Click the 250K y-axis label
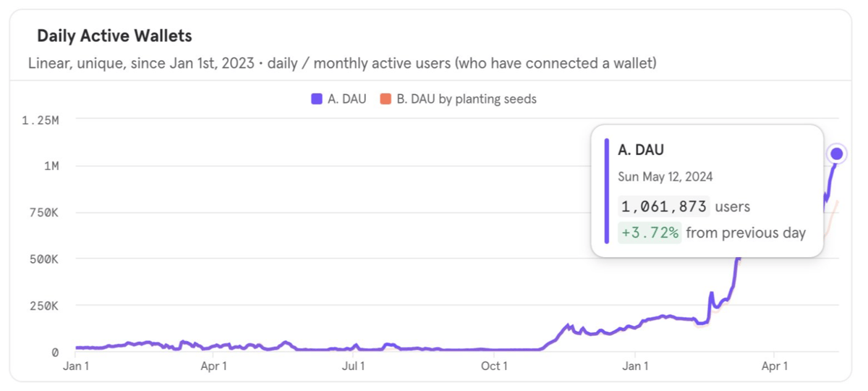The height and width of the screenshot is (391, 868). (x=45, y=306)
